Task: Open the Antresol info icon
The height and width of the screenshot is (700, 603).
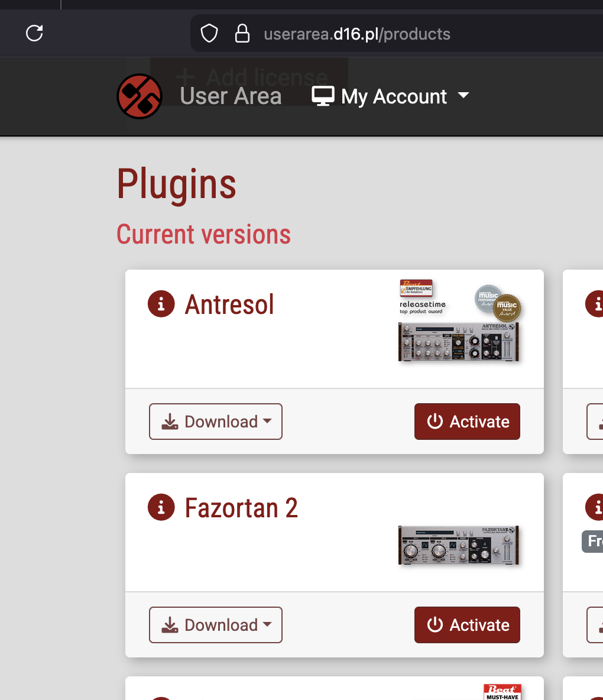Action: pos(161,304)
